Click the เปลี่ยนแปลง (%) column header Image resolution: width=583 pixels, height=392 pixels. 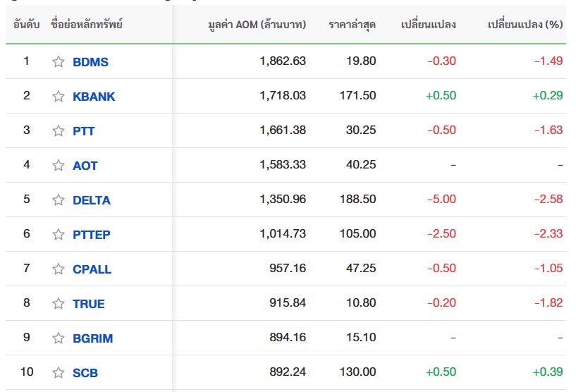click(x=525, y=25)
